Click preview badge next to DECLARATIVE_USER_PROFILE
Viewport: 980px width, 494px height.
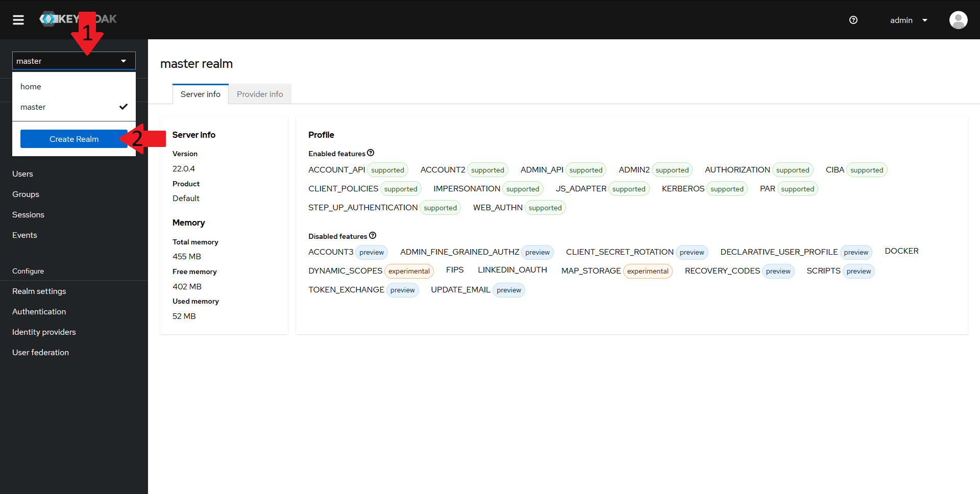pyautogui.click(x=856, y=252)
